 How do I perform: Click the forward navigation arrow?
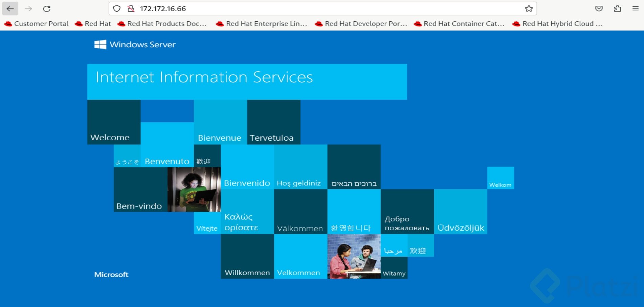tap(28, 9)
